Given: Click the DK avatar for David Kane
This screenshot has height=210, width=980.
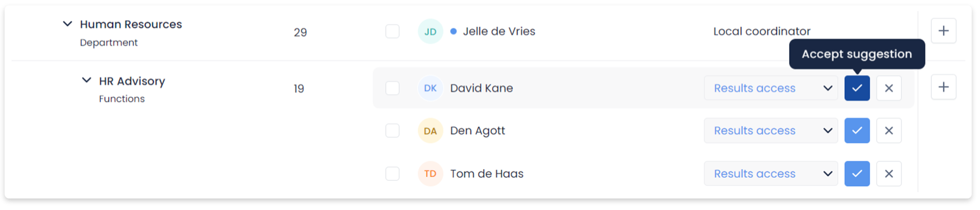Looking at the screenshot, I should (430, 88).
